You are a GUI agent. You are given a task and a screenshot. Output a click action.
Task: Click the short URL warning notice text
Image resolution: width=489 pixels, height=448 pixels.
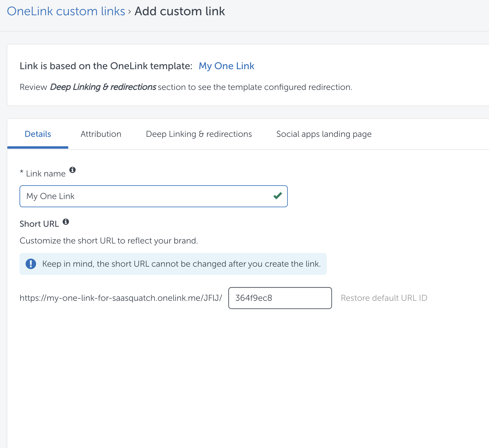[181, 264]
